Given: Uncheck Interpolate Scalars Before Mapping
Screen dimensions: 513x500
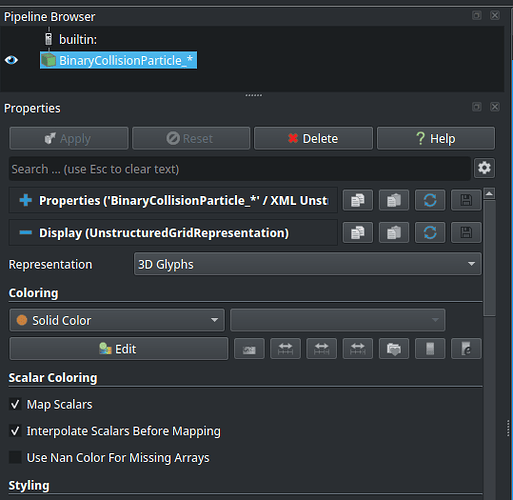Looking at the screenshot, I should pos(15,431).
